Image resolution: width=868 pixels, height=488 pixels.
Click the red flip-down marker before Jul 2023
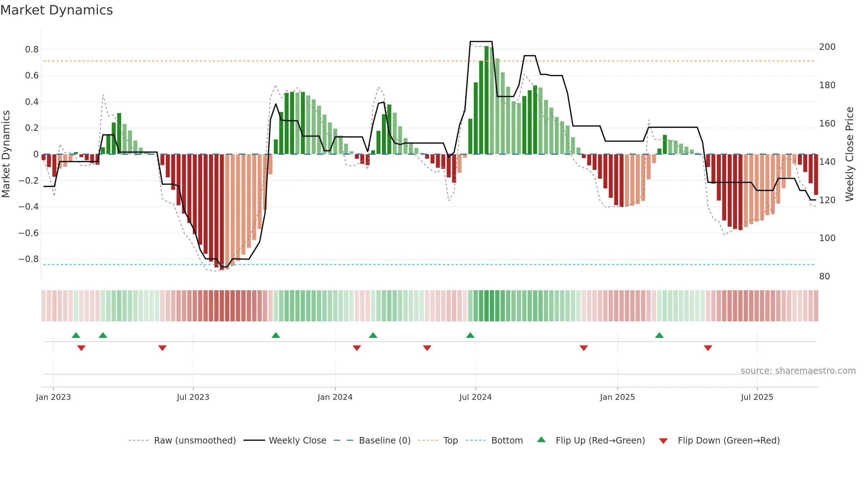[162, 348]
